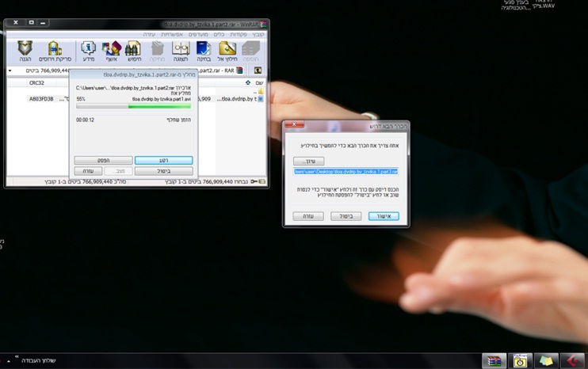Click the 'הגנה' (Protect) shield icon

point(25,51)
